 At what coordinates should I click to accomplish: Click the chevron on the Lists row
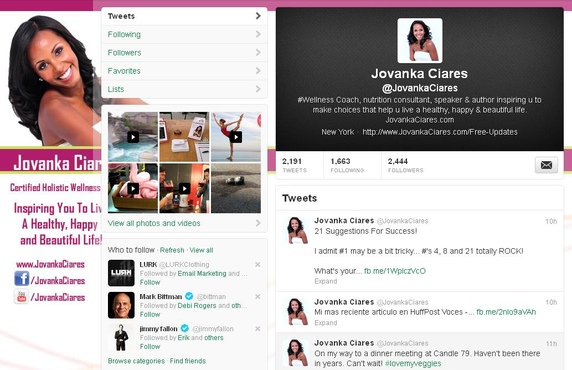click(258, 89)
